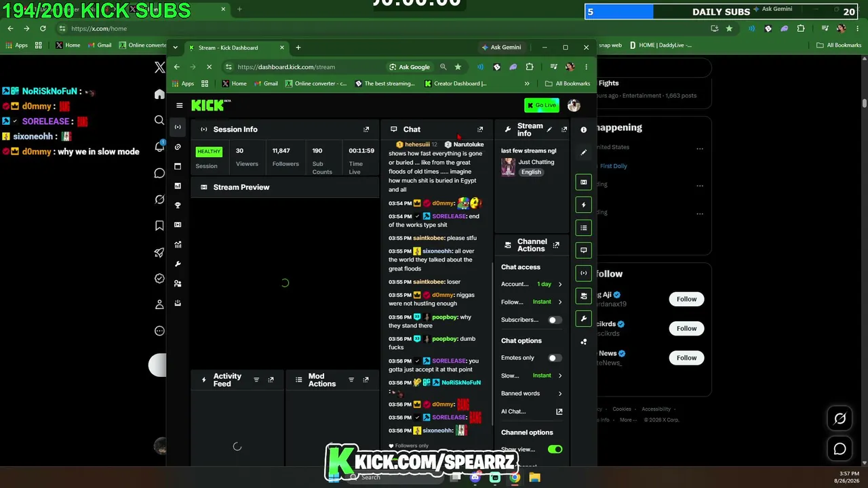Show more bookmarks with the double chevron
The width and height of the screenshot is (868, 488).
point(527,83)
